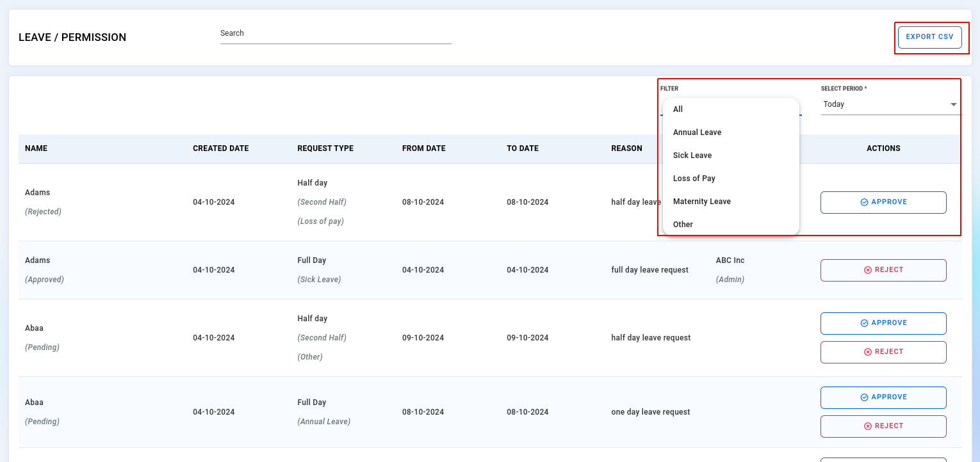Image resolution: width=980 pixels, height=462 pixels.
Task: Choose All in the filter dropdown
Action: (x=731, y=109)
